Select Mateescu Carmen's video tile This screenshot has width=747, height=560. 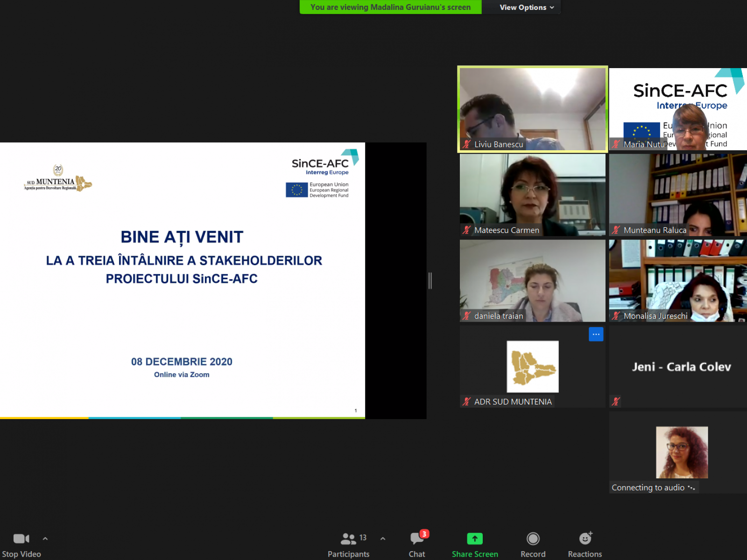click(532, 194)
